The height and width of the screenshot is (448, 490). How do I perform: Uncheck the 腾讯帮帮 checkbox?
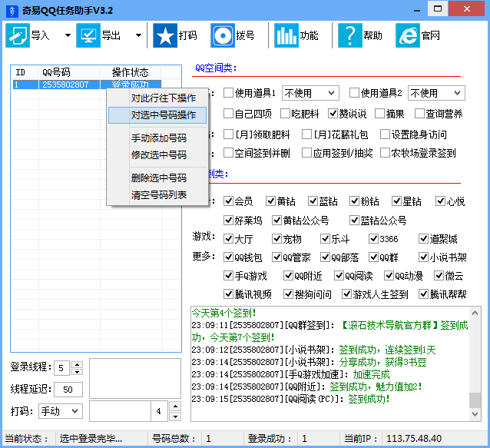tap(423, 294)
